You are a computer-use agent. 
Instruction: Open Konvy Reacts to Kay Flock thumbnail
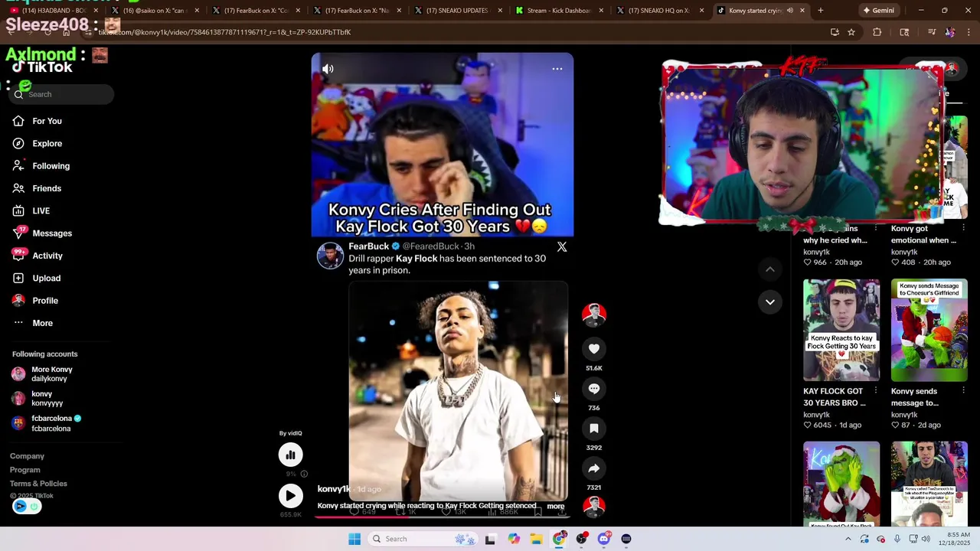841,330
